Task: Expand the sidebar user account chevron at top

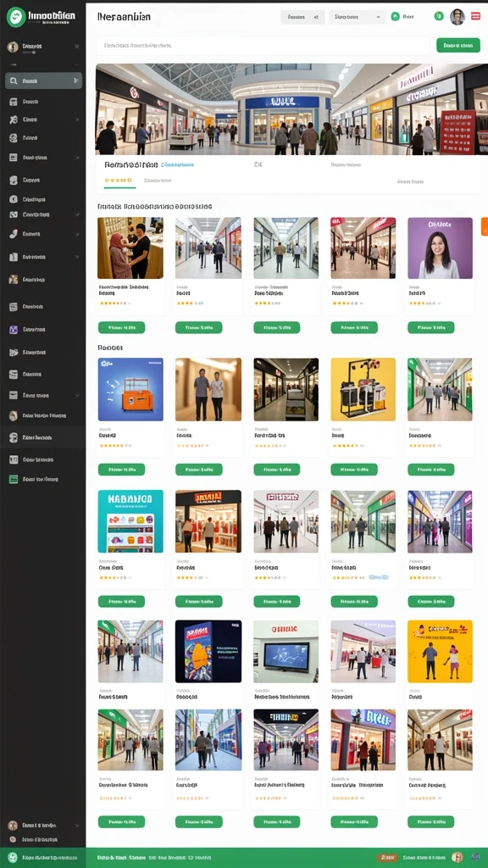Action: [x=75, y=47]
